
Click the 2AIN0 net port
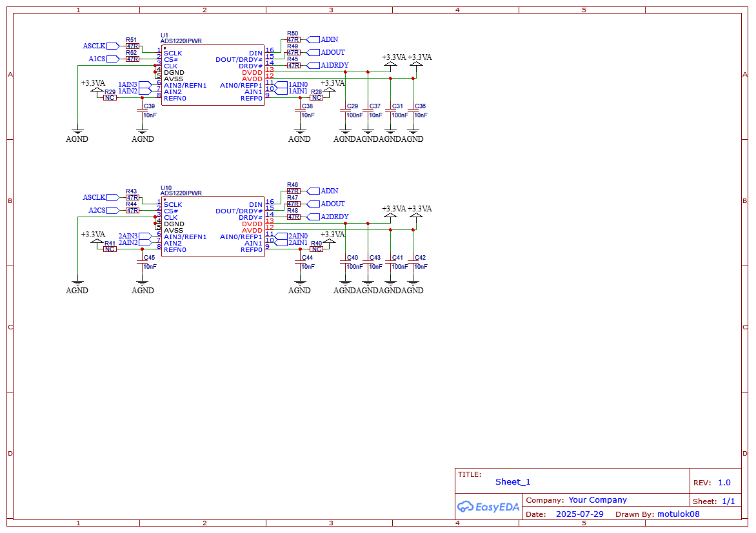[x=291, y=236]
